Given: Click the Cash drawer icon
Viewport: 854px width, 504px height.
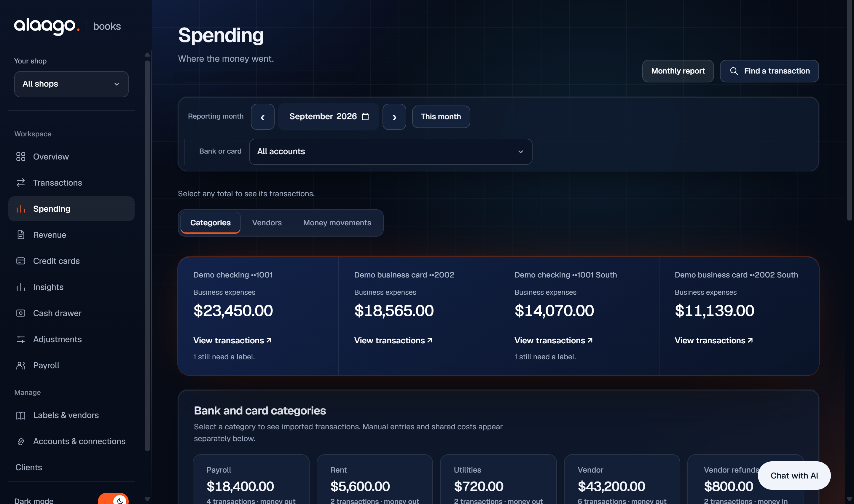Looking at the screenshot, I should click(x=21, y=313).
